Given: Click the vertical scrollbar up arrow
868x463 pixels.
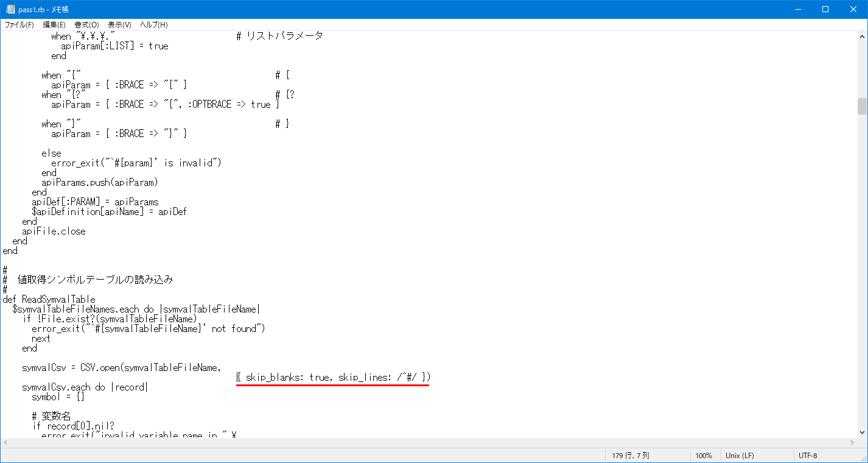Looking at the screenshot, I should pyautogui.click(x=862, y=36).
